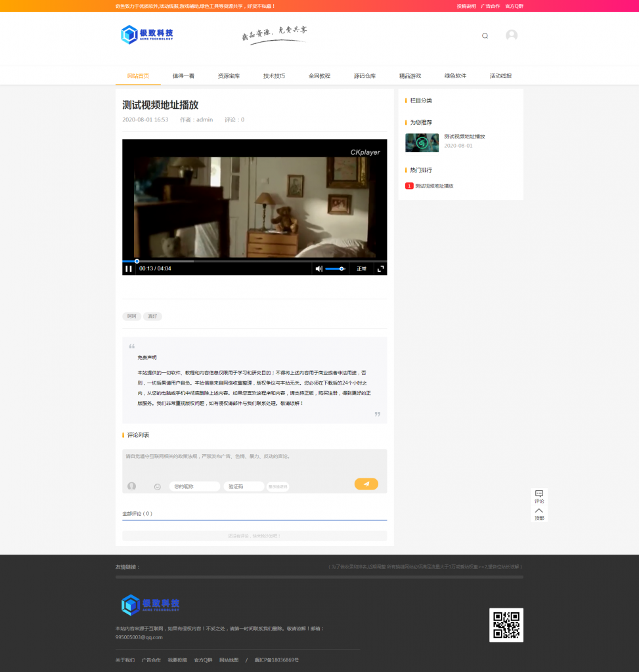Go back to top with 顶部 arrow

(x=539, y=513)
